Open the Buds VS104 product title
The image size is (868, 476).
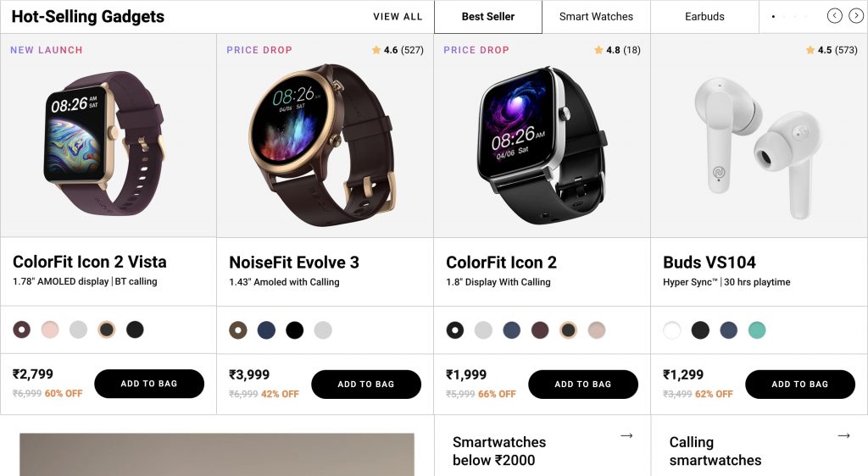(x=709, y=262)
